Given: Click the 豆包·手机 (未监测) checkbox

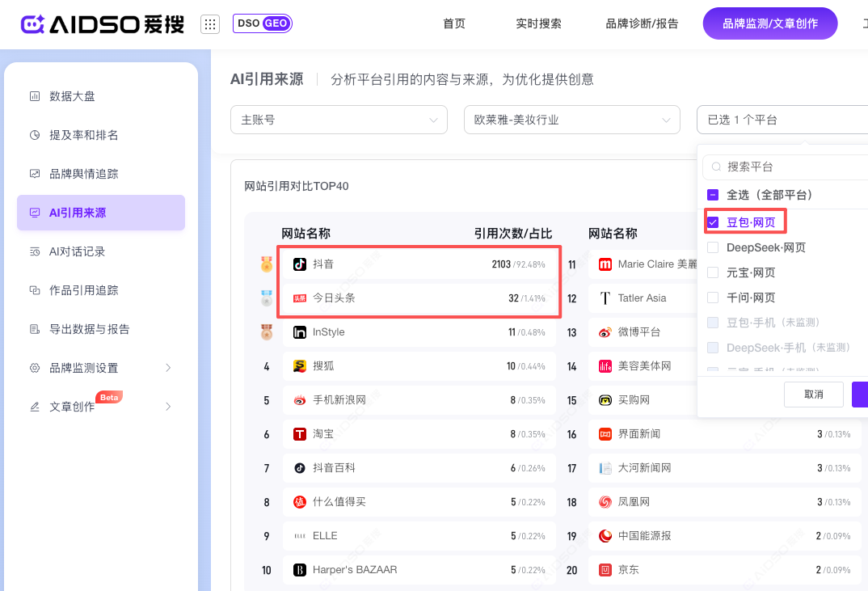Looking at the screenshot, I should [713, 323].
